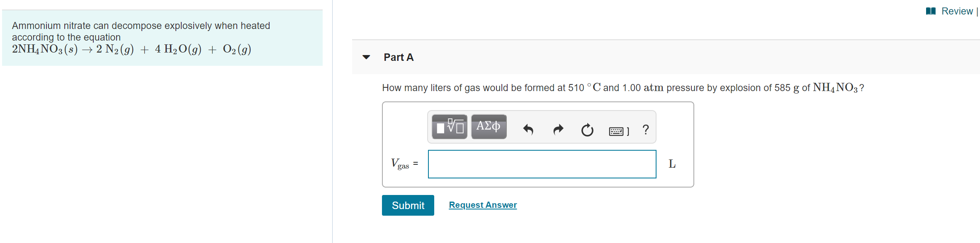This screenshot has width=980, height=243.
Task: Redo the undone equation input
Action: pos(558,129)
